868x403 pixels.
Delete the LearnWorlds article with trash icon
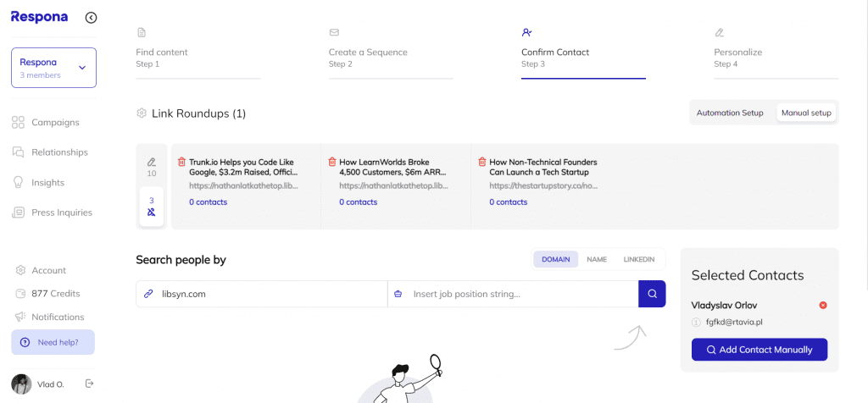click(x=332, y=162)
